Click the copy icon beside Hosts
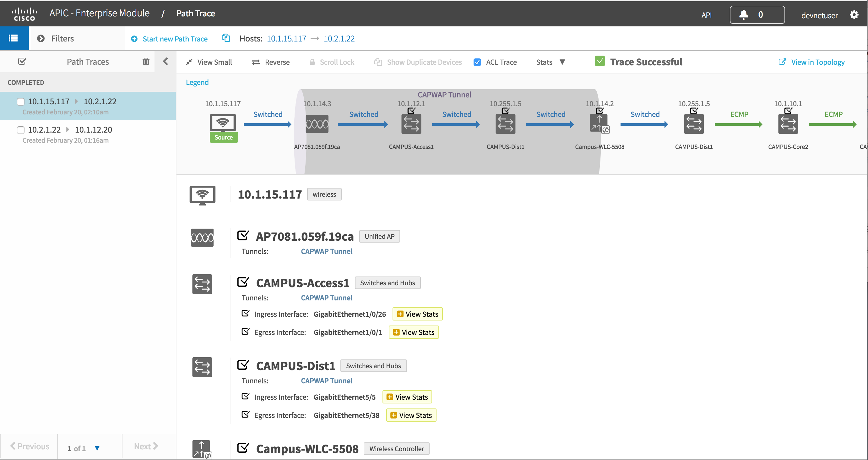The width and height of the screenshot is (868, 460). 226,38
